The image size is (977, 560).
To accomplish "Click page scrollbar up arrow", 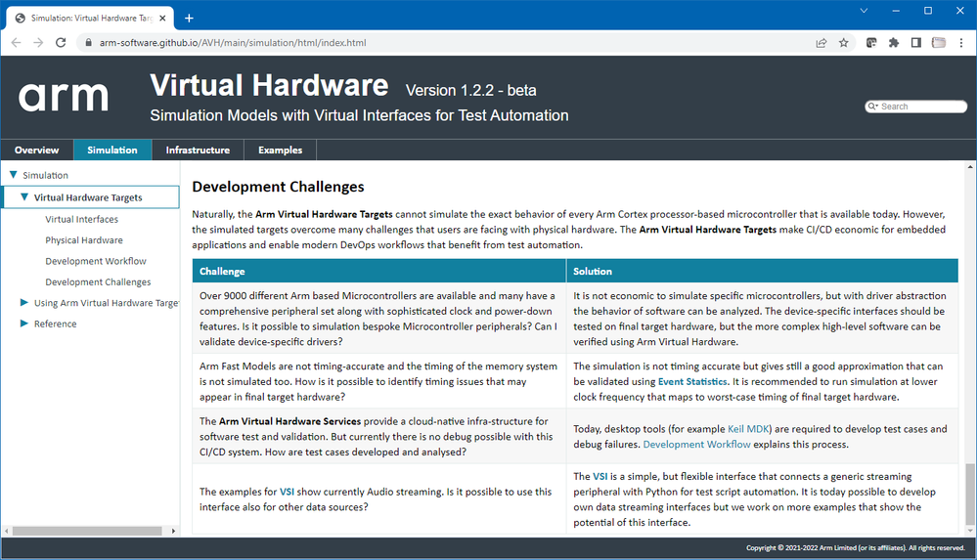I will 970,167.
